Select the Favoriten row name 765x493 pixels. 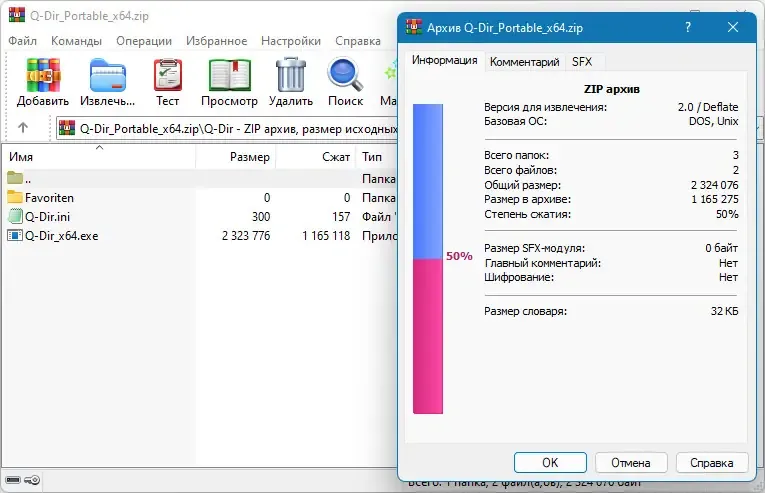click(x=49, y=198)
